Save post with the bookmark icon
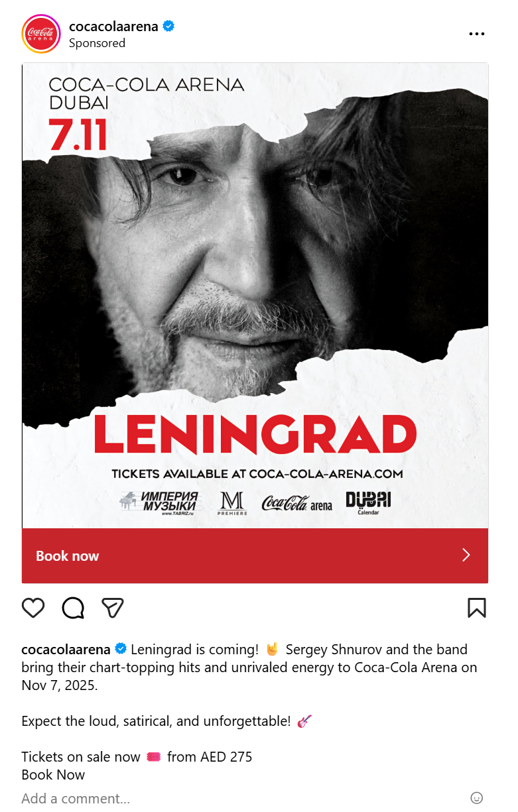518x812 pixels. pyautogui.click(x=476, y=607)
